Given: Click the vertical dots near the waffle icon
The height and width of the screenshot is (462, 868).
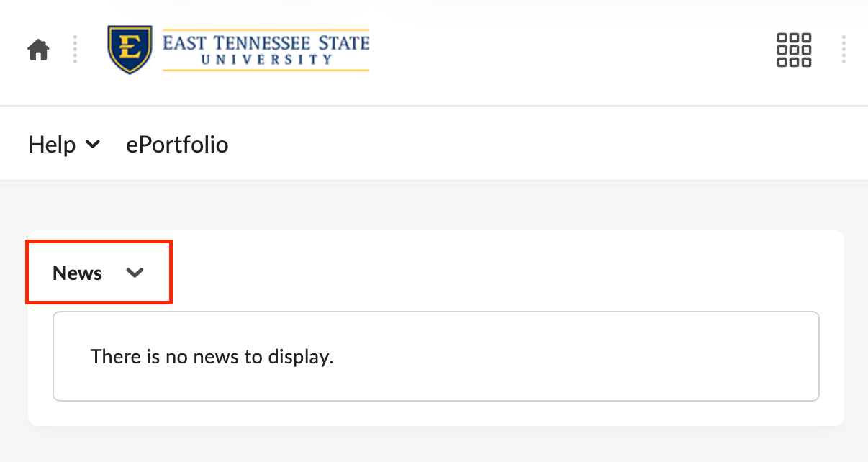Looking at the screenshot, I should (x=844, y=50).
